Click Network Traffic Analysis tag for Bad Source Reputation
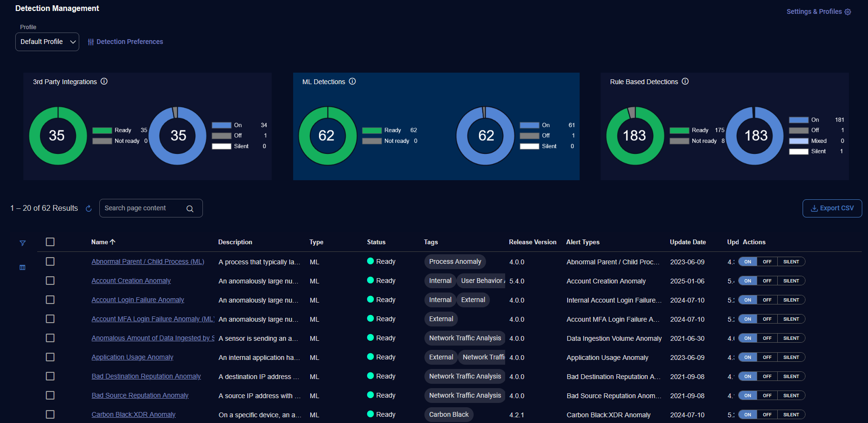868x423 pixels. click(x=465, y=395)
